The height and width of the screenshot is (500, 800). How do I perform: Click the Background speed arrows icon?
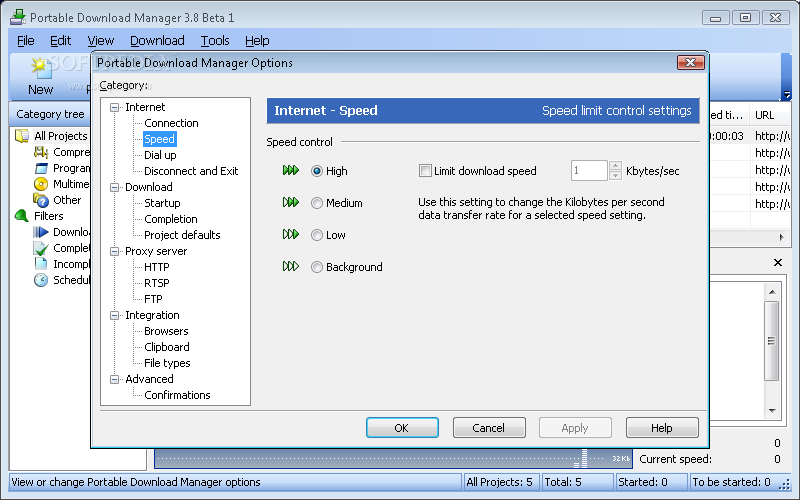pos(291,266)
